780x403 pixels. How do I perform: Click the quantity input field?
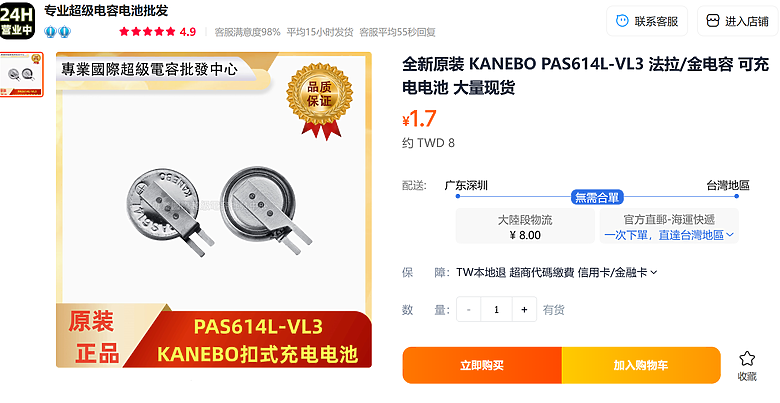(x=496, y=309)
